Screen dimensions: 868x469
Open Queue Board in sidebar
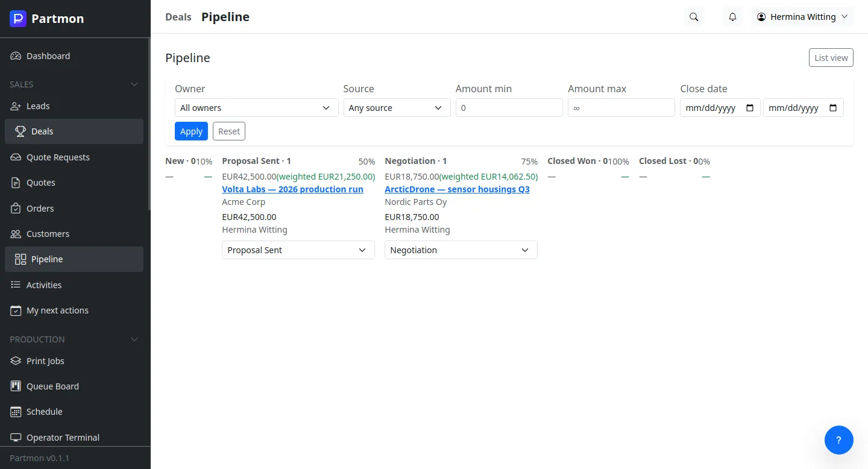click(x=74, y=386)
